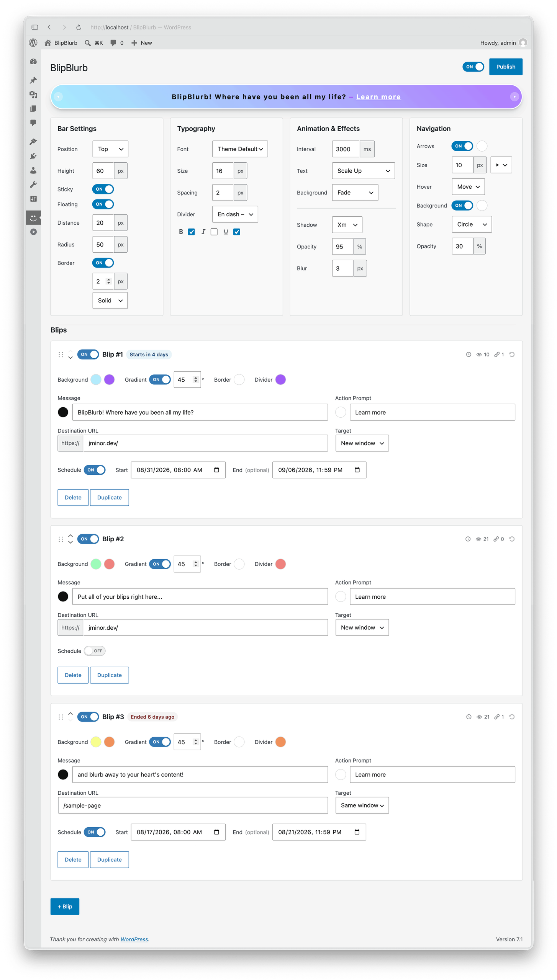557x980 pixels.
Task: Open the Target dropdown on Blip #3
Action: (x=362, y=805)
